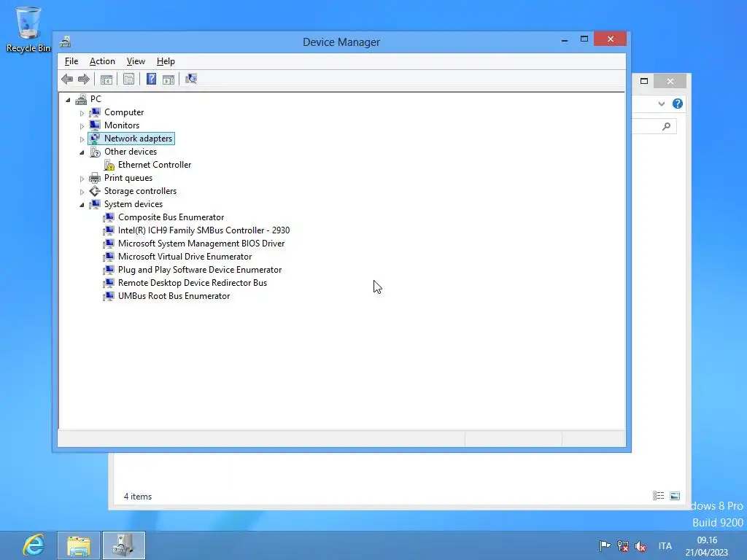Open the Help menu
The height and width of the screenshot is (560, 747).
pyautogui.click(x=166, y=61)
